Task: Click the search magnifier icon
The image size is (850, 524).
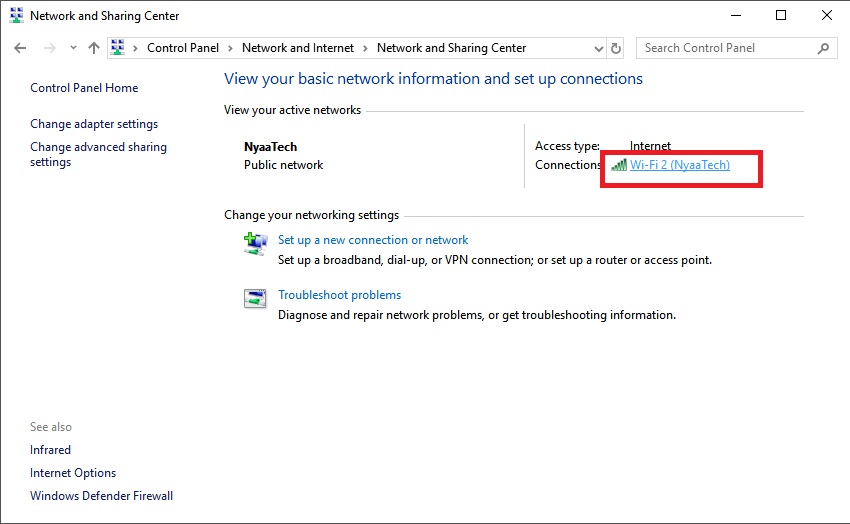Action: [824, 48]
